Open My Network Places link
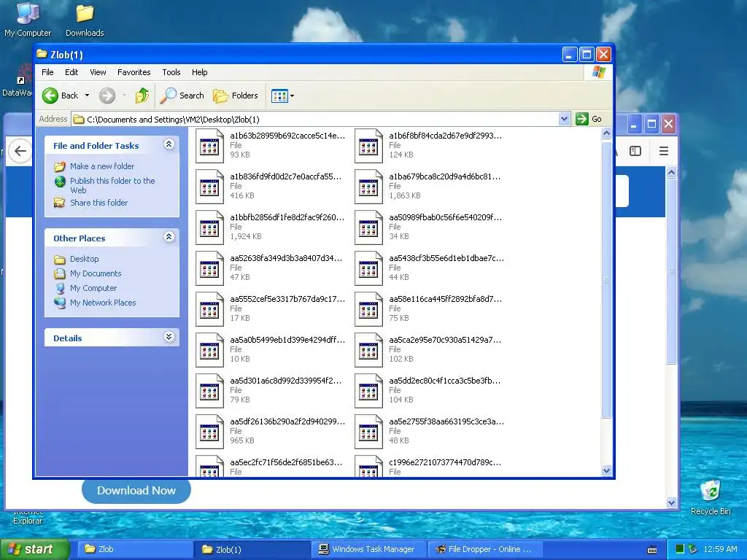747x560 pixels. [x=103, y=303]
